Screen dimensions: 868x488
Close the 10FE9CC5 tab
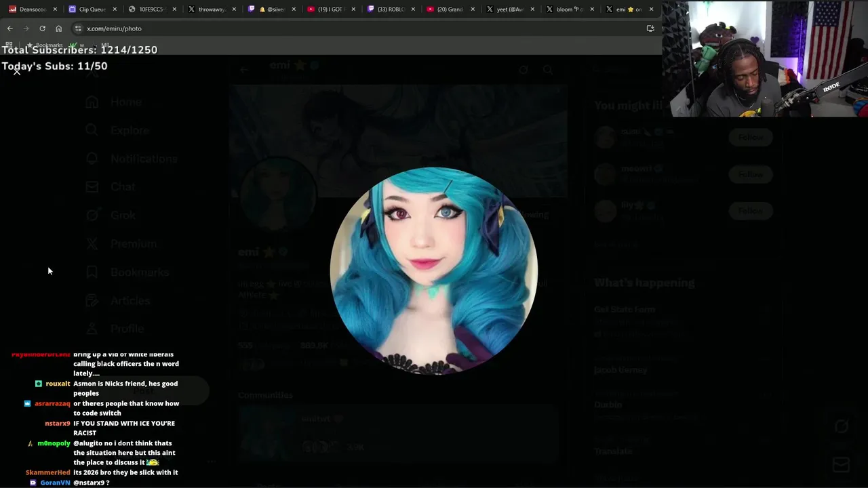point(174,9)
